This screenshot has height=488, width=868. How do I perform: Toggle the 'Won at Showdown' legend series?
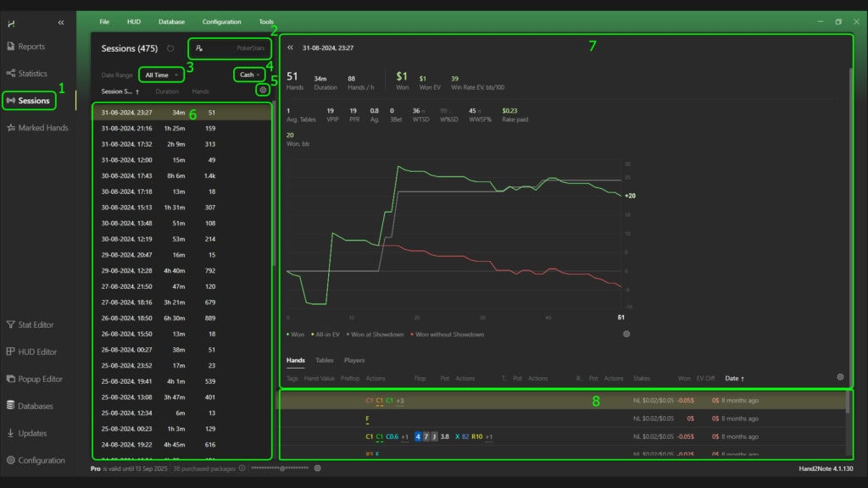pos(376,335)
